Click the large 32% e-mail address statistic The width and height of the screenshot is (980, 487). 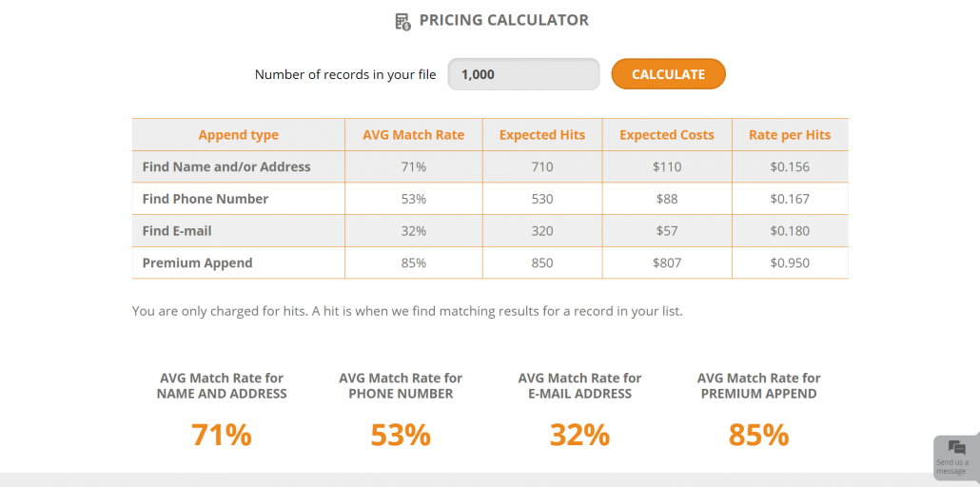point(579,435)
